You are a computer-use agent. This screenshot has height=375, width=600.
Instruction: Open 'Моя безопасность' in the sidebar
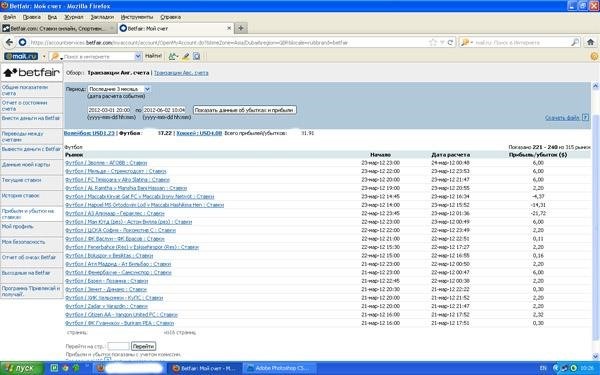tap(23, 242)
